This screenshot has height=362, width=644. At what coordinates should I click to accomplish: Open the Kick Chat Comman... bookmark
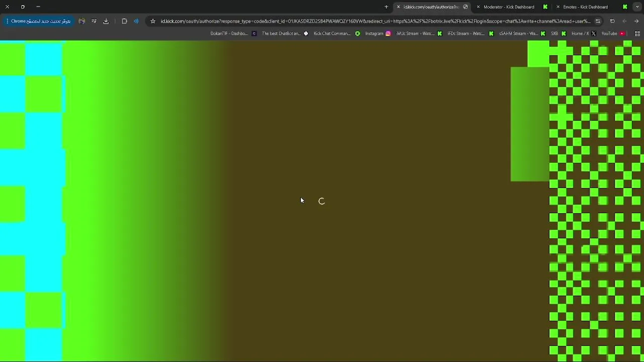[x=337, y=34]
